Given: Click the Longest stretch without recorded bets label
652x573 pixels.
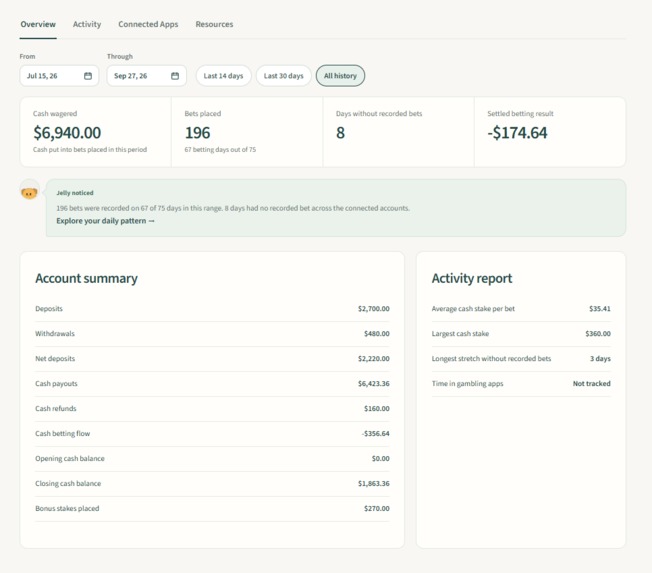Looking at the screenshot, I should 491,358.
